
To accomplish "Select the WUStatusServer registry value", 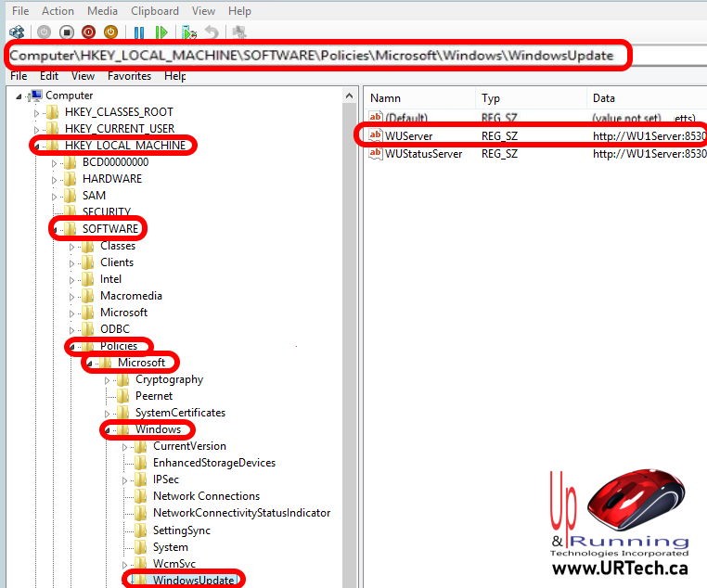I will [x=423, y=154].
